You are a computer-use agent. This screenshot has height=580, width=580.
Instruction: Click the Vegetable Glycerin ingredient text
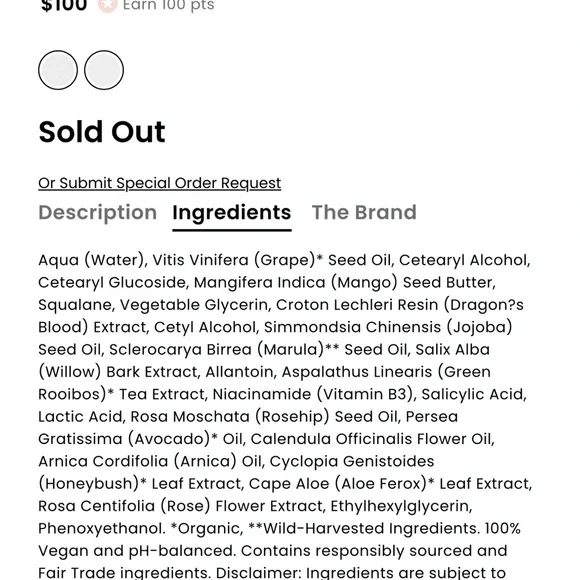(195, 305)
